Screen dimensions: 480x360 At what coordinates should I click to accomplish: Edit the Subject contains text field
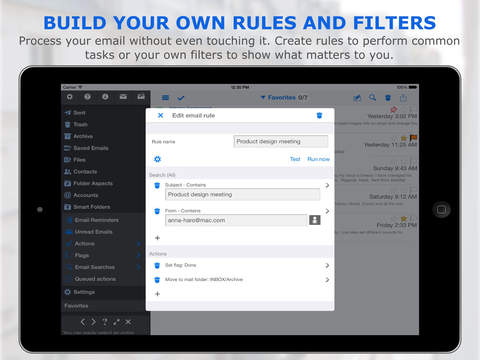(242, 194)
